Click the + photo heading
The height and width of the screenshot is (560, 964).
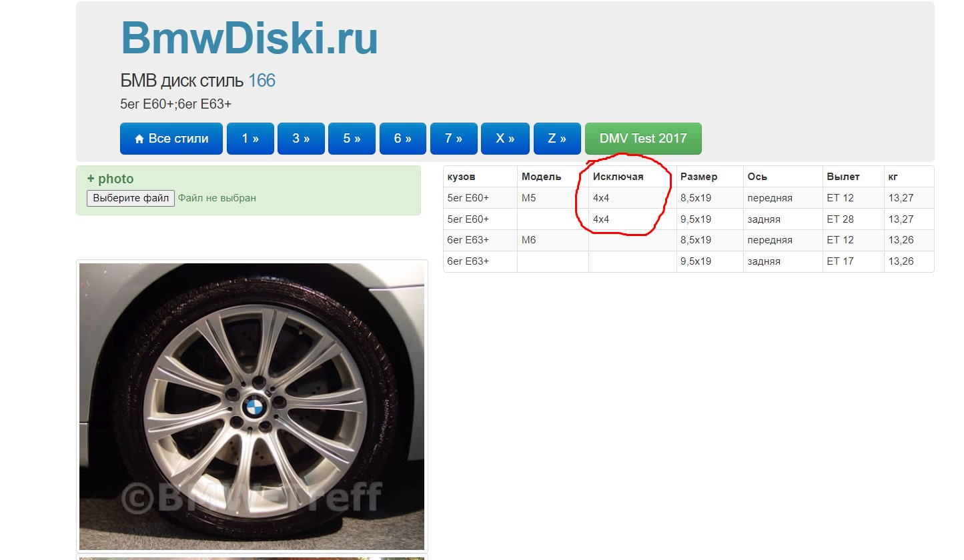[x=110, y=179]
